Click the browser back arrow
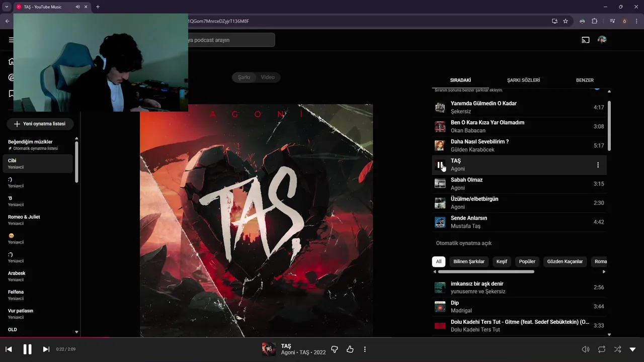 (x=7, y=21)
